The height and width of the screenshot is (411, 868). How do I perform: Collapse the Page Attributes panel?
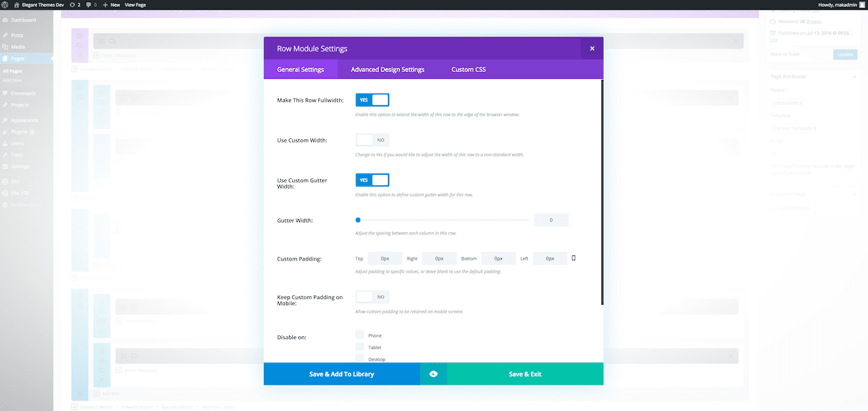coord(854,77)
